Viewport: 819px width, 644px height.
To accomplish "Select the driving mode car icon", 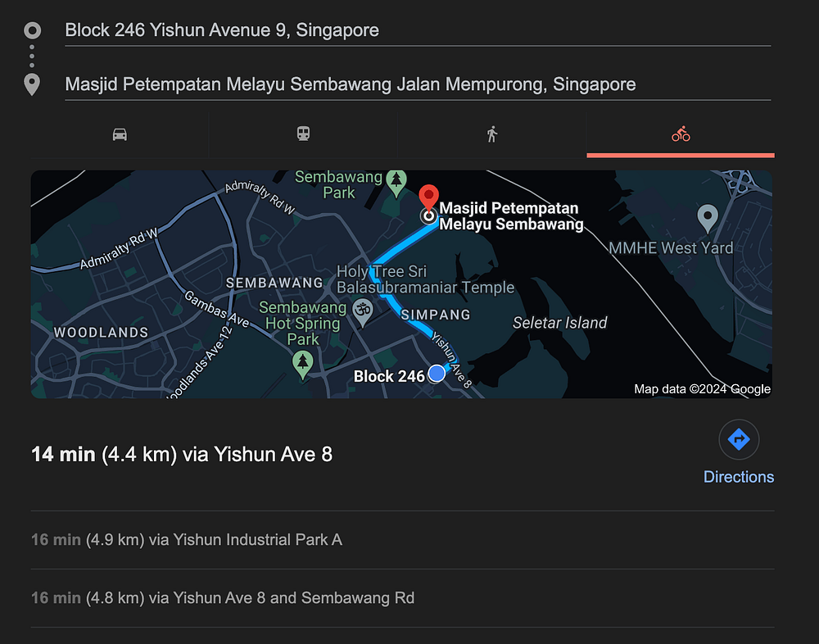I will (x=120, y=135).
